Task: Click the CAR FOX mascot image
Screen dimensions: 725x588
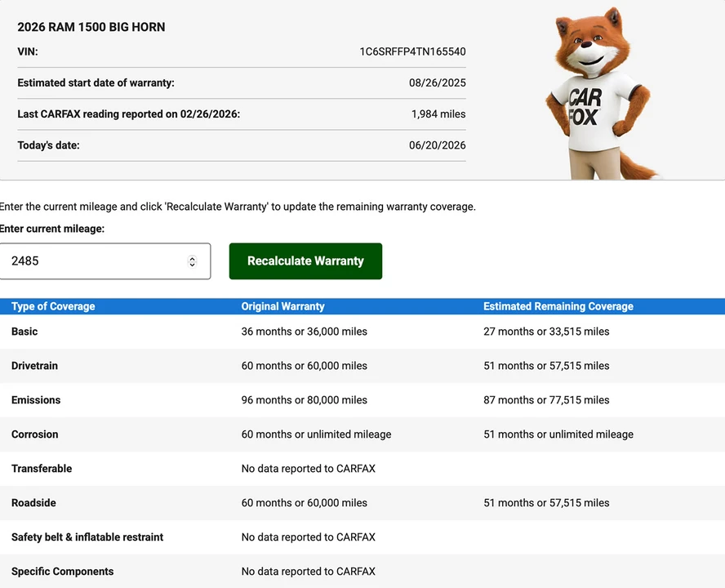Action: (x=599, y=92)
